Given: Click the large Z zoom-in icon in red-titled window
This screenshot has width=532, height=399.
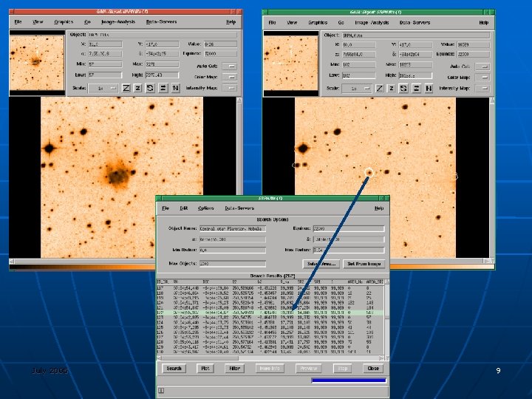Looking at the screenshot, I should [x=126, y=88].
